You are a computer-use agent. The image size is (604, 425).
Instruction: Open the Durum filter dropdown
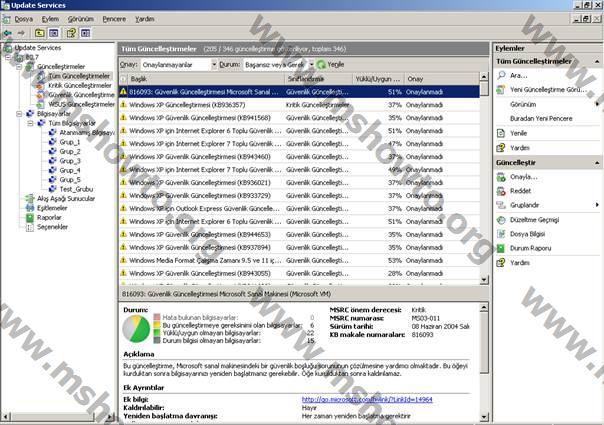(x=311, y=65)
